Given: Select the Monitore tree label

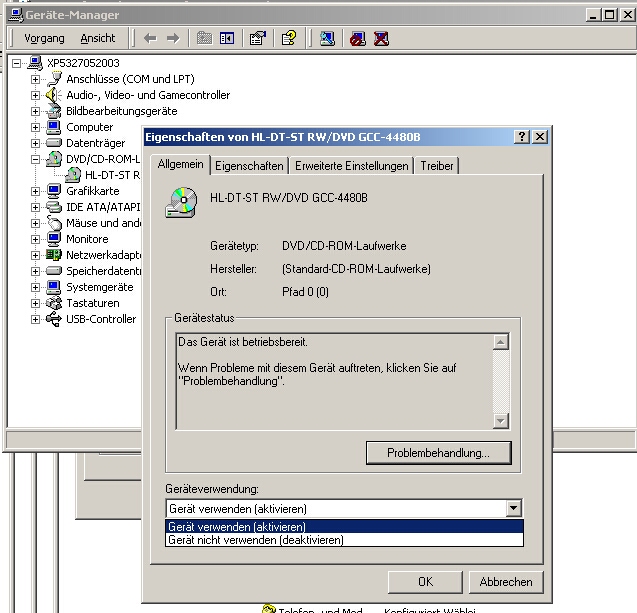Looking at the screenshot, I should pyautogui.click(x=87, y=239).
